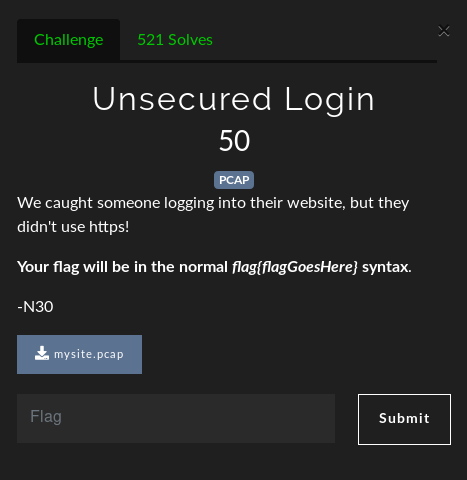Close the challenge dialog with X

point(444,31)
